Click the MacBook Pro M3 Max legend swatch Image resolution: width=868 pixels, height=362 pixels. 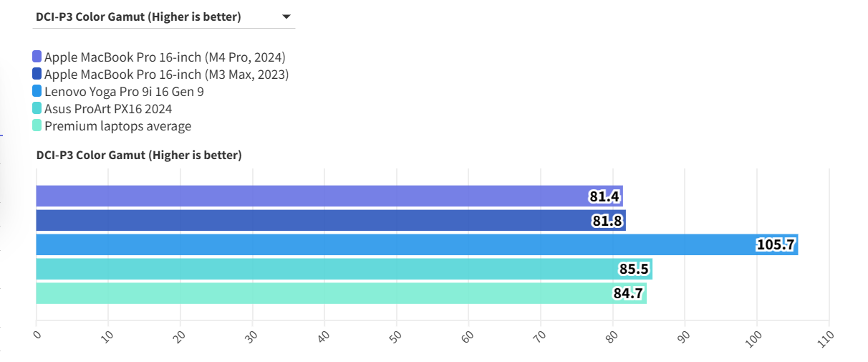37,74
